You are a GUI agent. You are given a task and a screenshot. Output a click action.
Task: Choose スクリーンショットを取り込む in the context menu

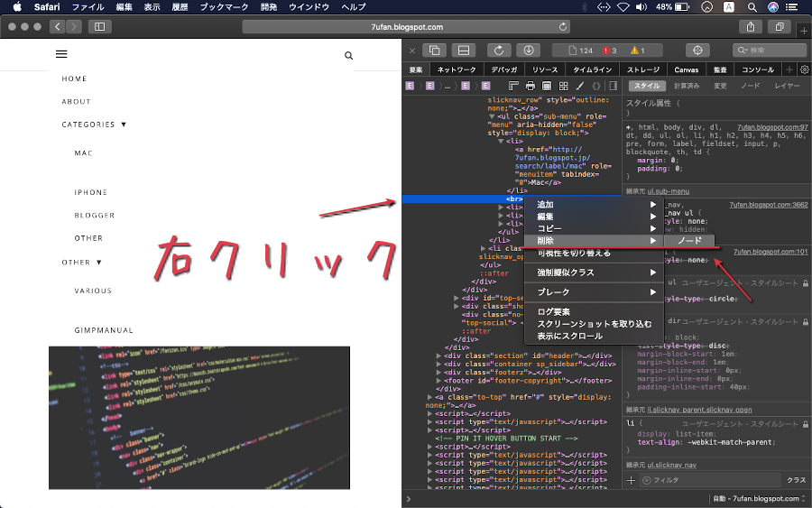(595, 324)
